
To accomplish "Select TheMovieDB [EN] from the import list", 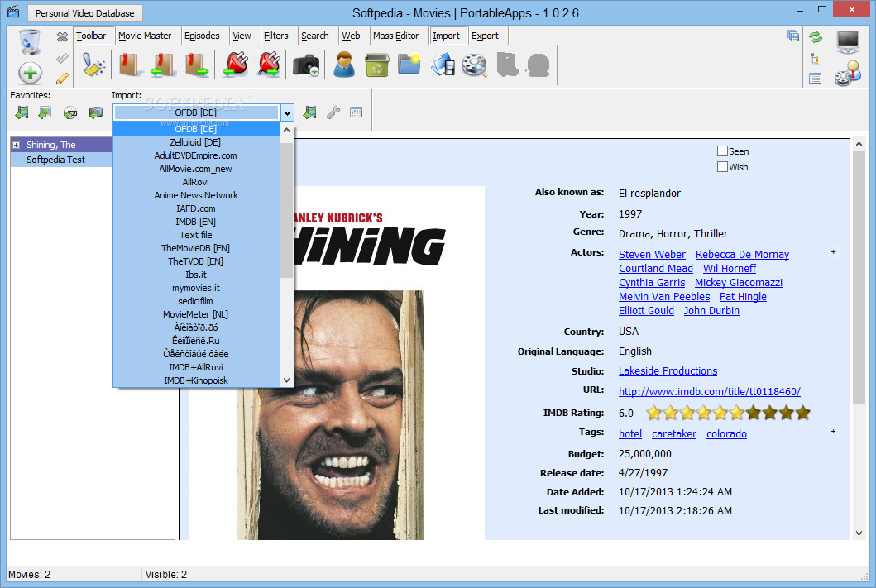I will [x=196, y=248].
